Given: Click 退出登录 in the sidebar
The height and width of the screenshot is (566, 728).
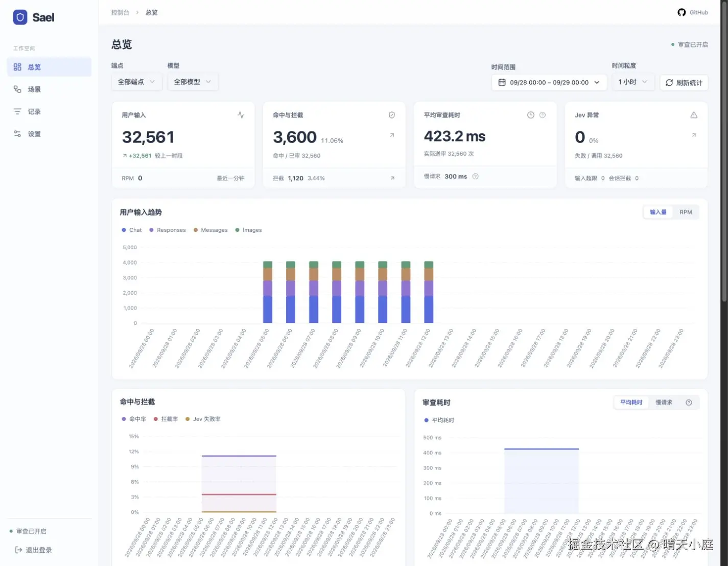Looking at the screenshot, I should pyautogui.click(x=34, y=550).
